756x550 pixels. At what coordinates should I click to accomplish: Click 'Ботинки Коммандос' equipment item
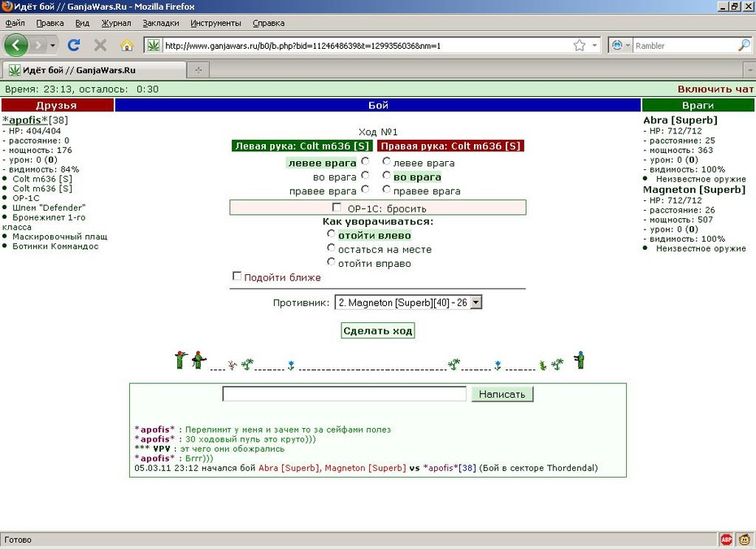coord(55,246)
